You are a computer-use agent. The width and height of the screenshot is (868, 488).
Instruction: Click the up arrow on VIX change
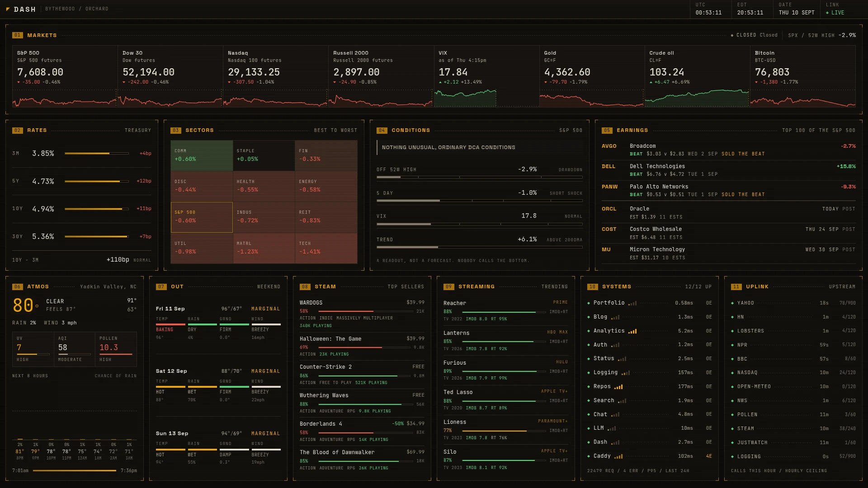440,82
